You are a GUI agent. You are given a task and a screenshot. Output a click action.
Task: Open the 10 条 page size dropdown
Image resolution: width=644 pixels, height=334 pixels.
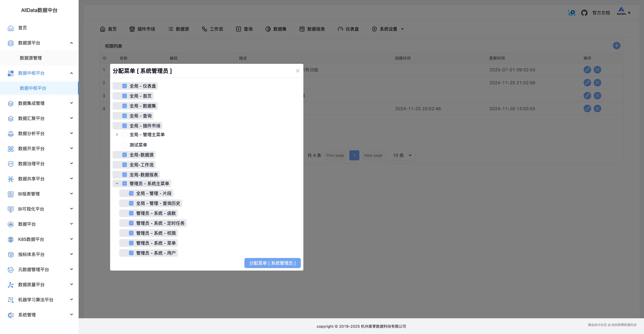[401, 155]
